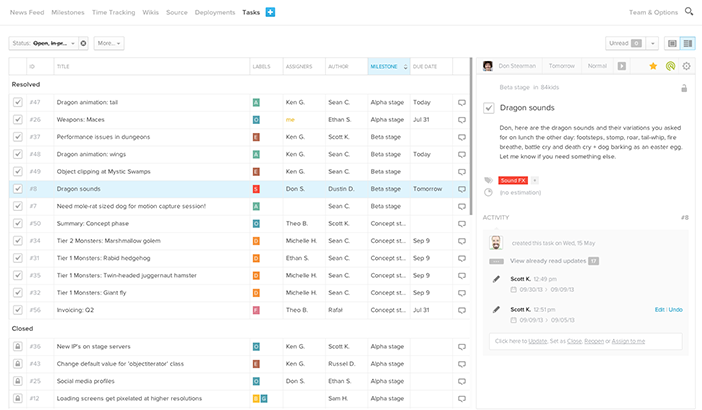702x410 pixels.
Task: Click the filter settings icon beside Status
Action: [83, 44]
